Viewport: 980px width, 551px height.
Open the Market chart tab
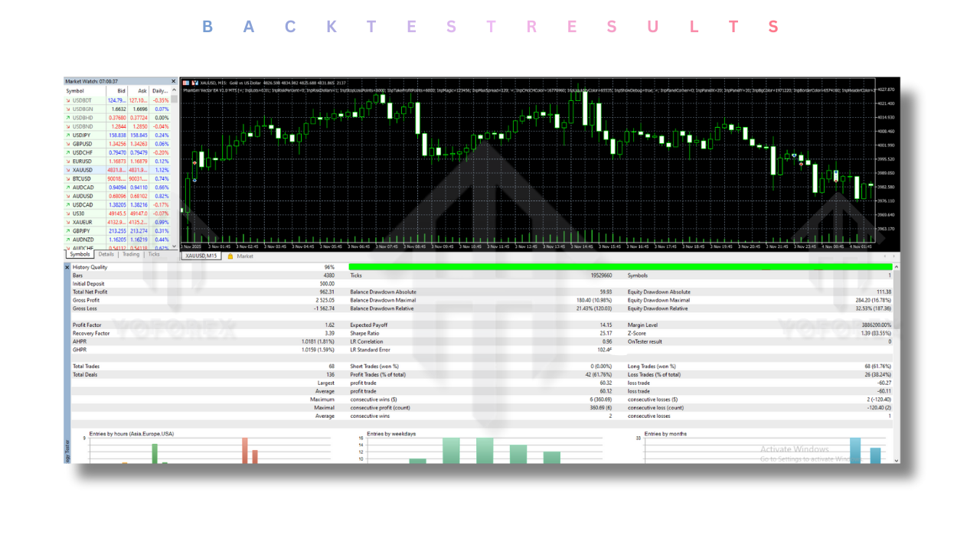pos(244,256)
